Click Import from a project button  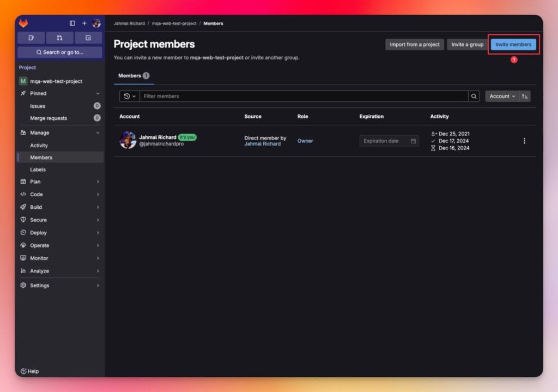pyautogui.click(x=414, y=45)
